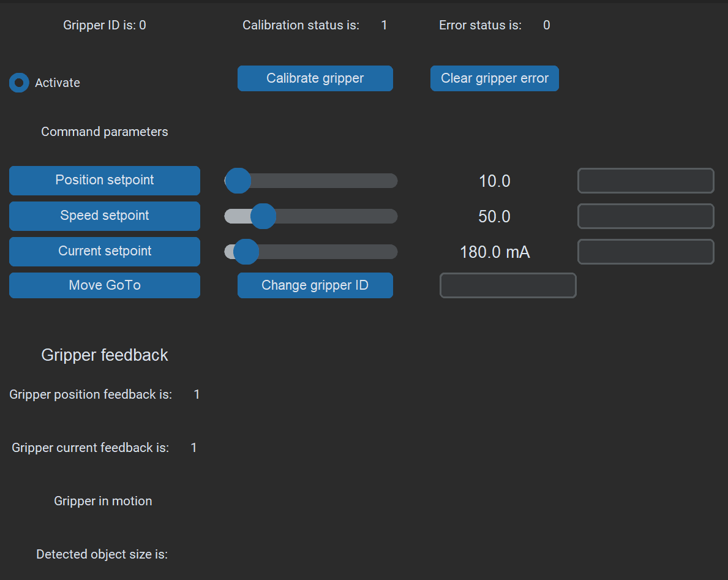
Task: Click the Calibrate gripper button
Action: [x=315, y=78]
